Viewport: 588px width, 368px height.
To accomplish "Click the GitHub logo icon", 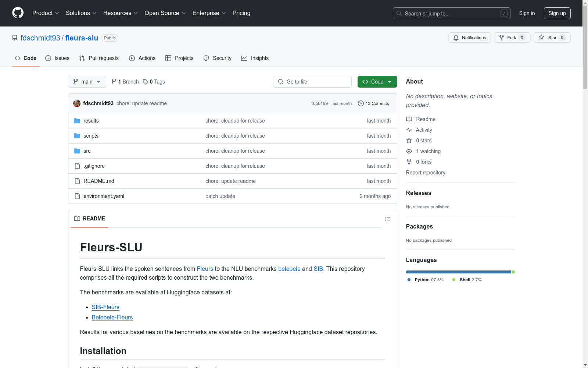I will pyautogui.click(x=18, y=13).
